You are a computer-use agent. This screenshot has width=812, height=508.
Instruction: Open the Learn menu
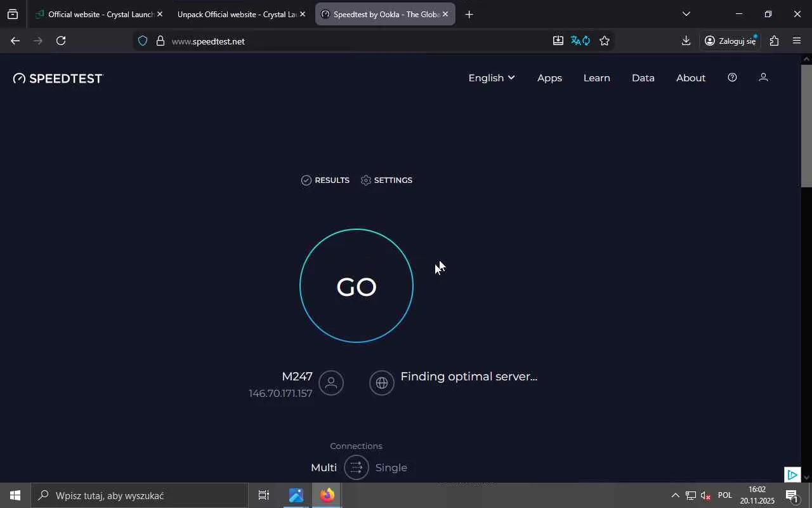point(597,77)
